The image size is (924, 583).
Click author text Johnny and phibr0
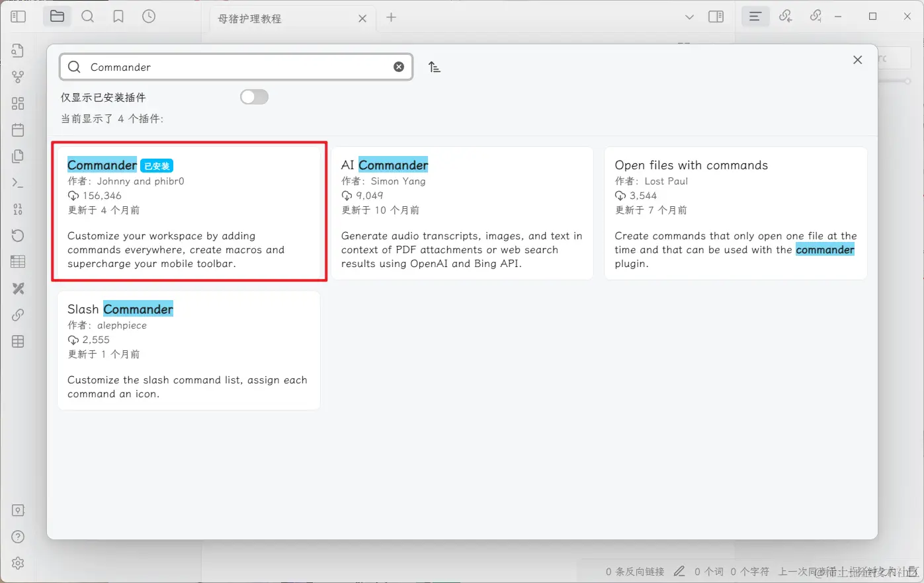click(x=140, y=181)
